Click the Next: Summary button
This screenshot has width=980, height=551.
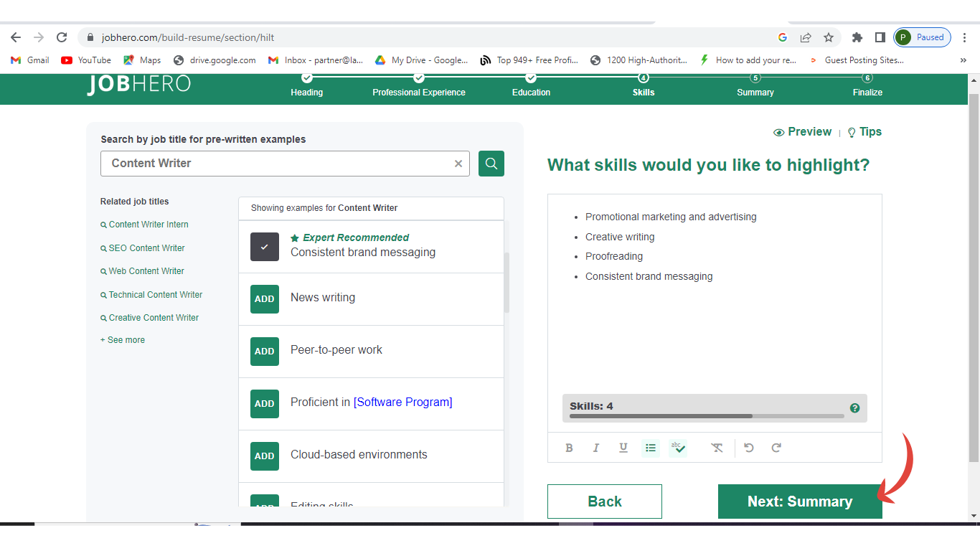(799, 501)
